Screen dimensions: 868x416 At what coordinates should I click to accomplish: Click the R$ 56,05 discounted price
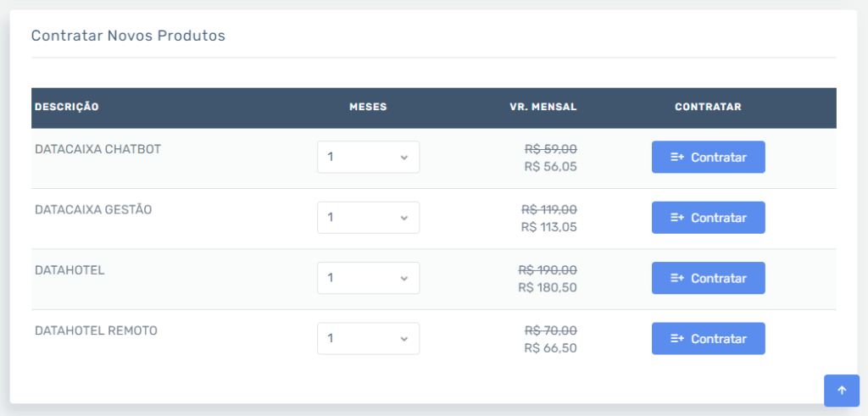tap(550, 167)
